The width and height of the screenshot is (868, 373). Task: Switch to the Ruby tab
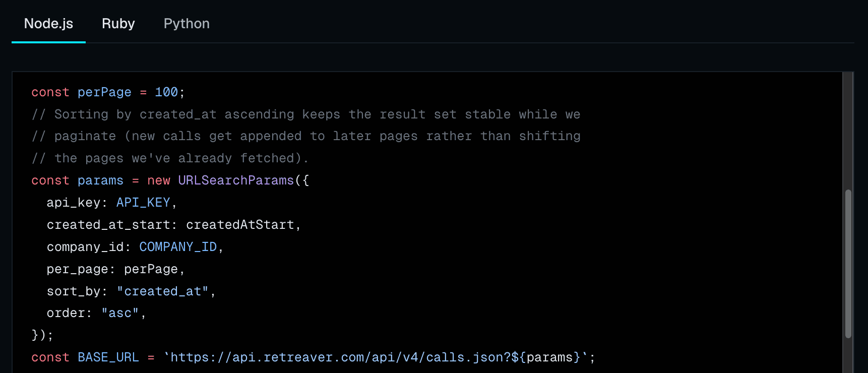tap(118, 24)
